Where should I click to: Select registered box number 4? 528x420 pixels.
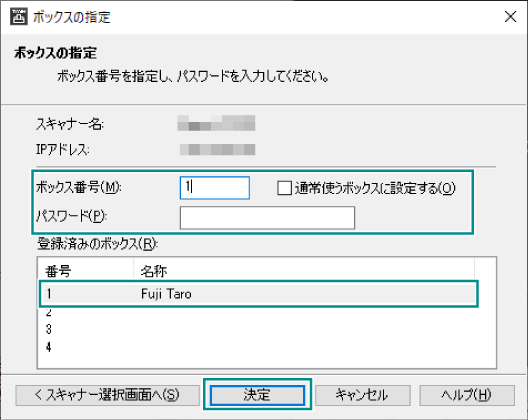click(49, 347)
